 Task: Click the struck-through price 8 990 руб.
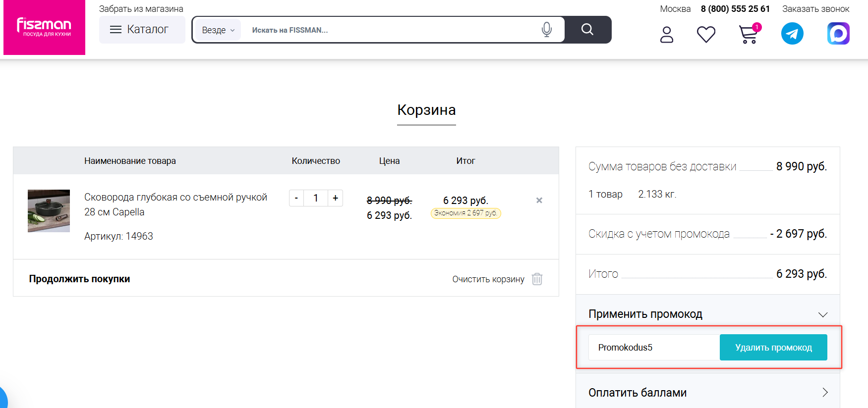(x=389, y=201)
